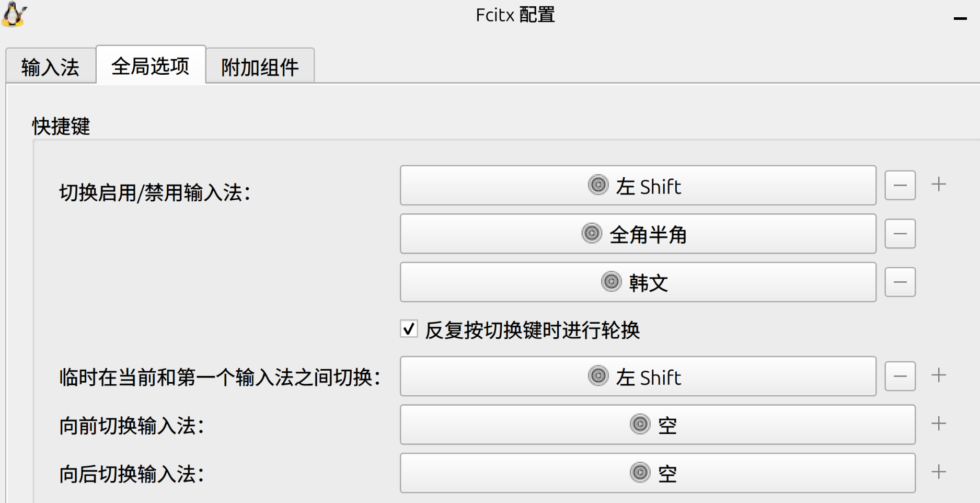Image resolution: width=980 pixels, height=503 pixels.
Task: Click the minimize button in the title bar
Action: (x=960, y=17)
